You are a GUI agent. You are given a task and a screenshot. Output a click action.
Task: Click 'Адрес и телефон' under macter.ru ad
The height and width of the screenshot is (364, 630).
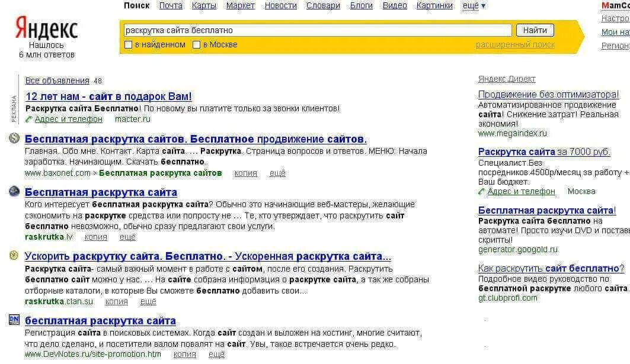68,119
